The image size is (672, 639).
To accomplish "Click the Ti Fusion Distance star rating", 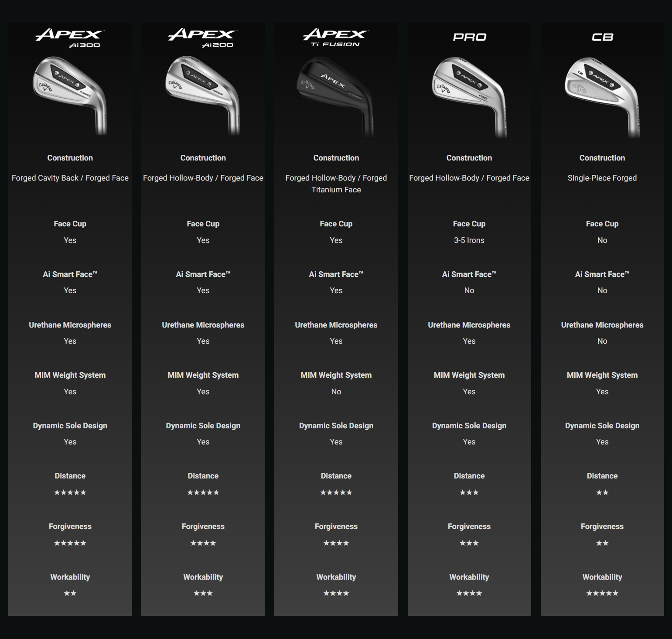I will click(336, 492).
